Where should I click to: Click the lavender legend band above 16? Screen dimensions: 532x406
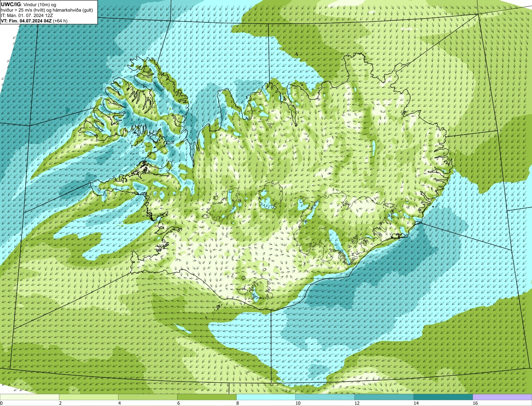click(502, 397)
